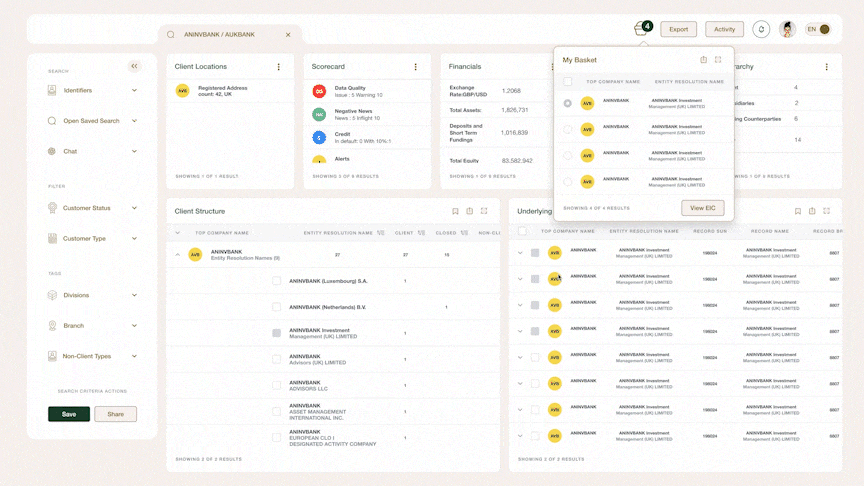Expand Chat section
The width and height of the screenshot is (864, 486).
134,151
